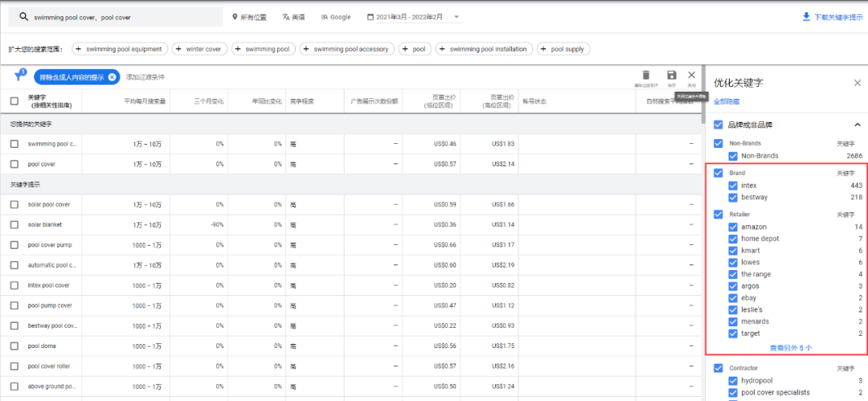Uncheck the target retailer checkbox
Image resolution: width=868 pixels, height=401 pixels.
point(733,333)
